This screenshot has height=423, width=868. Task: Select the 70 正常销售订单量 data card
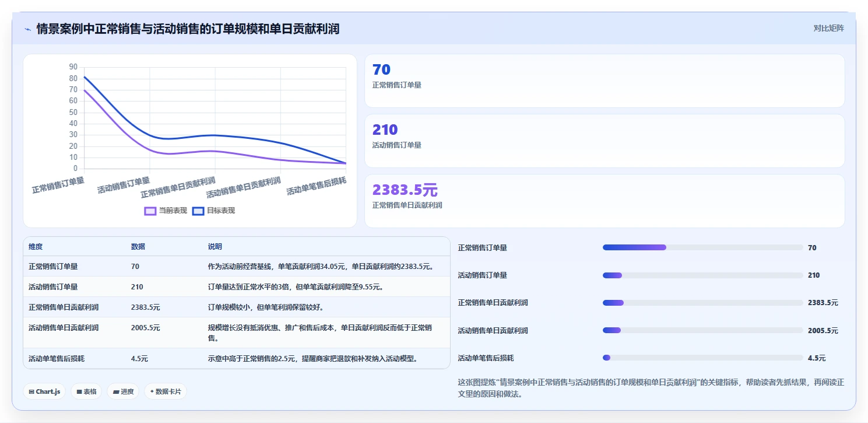click(605, 81)
